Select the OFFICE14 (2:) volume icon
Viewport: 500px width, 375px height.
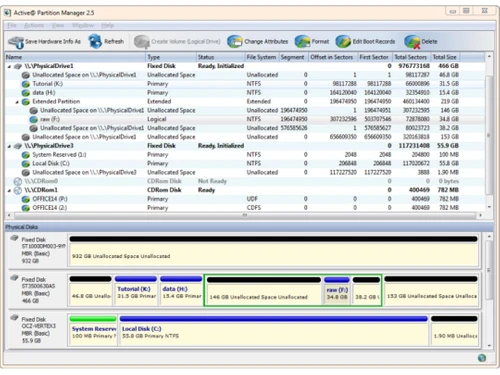26,208
